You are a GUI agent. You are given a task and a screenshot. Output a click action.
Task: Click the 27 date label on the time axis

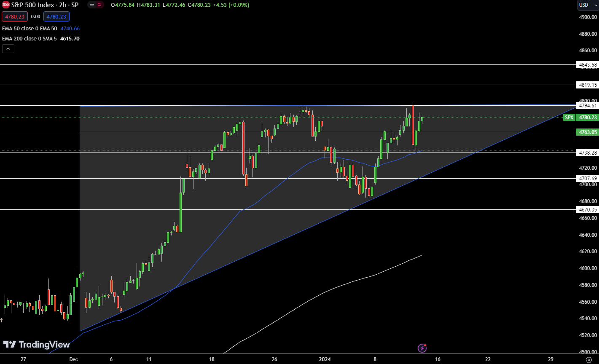(x=23, y=359)
